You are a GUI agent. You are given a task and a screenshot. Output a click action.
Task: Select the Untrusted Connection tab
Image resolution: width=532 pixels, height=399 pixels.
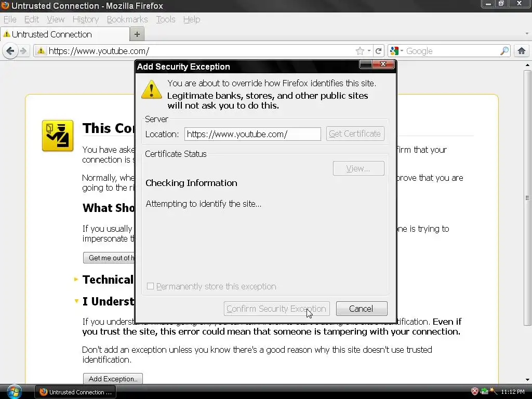(x=65, y=34)
